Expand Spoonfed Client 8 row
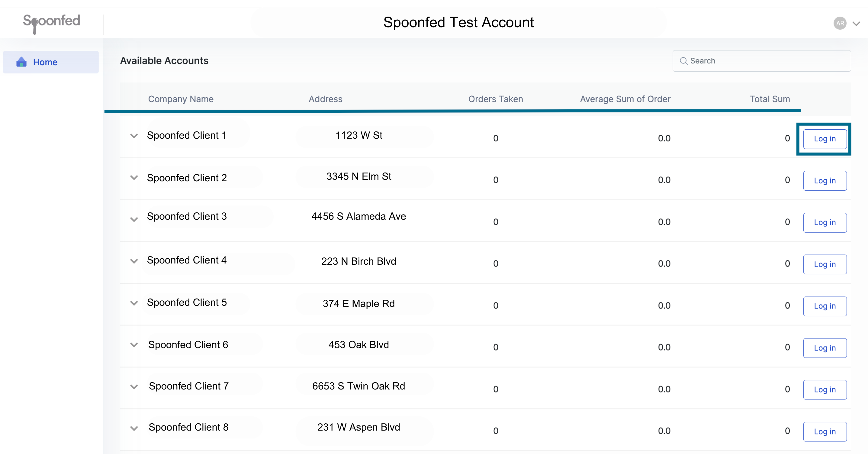This screenshot has width=868, height=475. [134, 428]
